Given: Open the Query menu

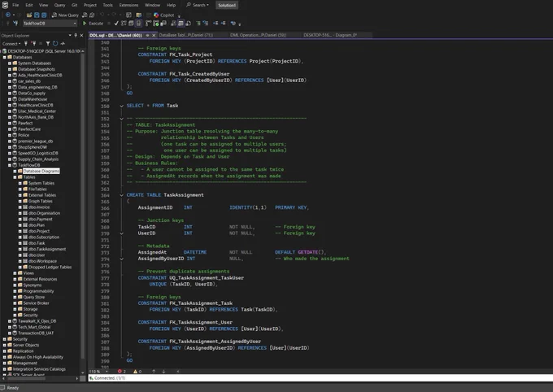Looking at the screenshot, I should click(x=59, y=5).
